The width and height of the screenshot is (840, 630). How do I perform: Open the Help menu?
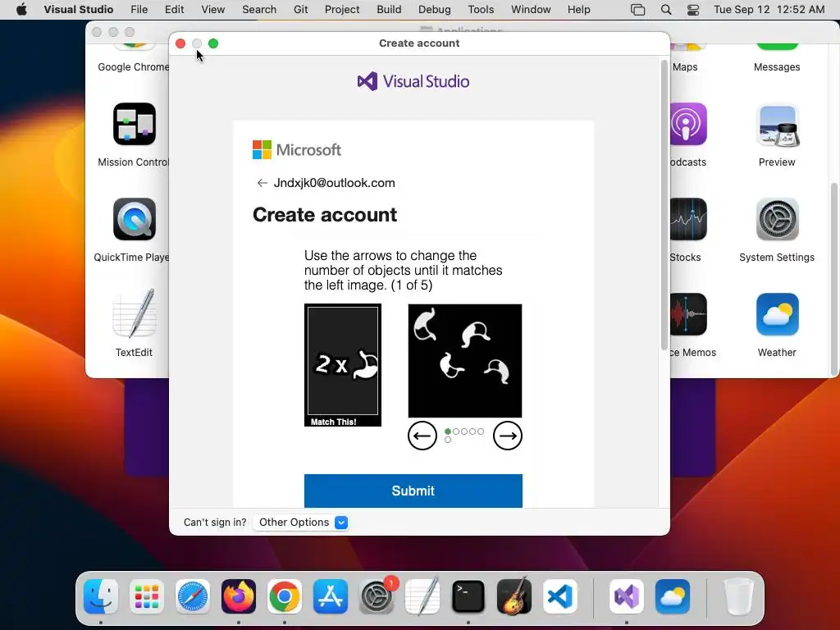578,10
